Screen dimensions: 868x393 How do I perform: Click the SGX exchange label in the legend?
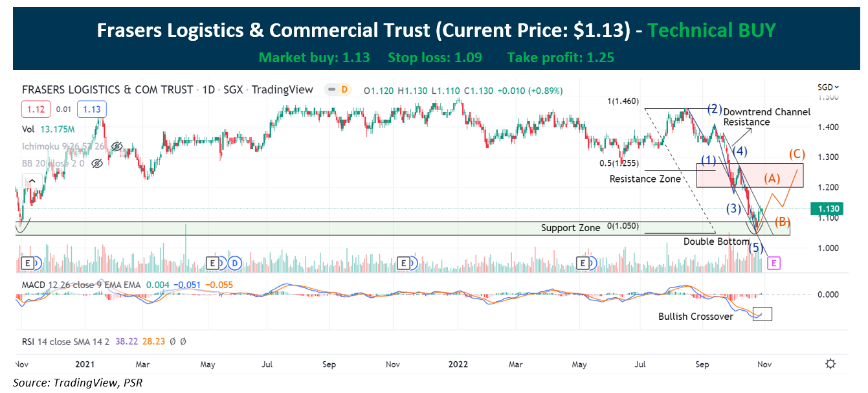(233, 90)
